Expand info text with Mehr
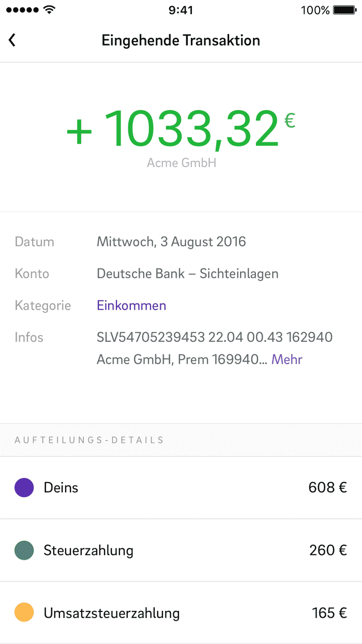The width and height of the screenshot is (362, 644). click(x=287, y=359)
